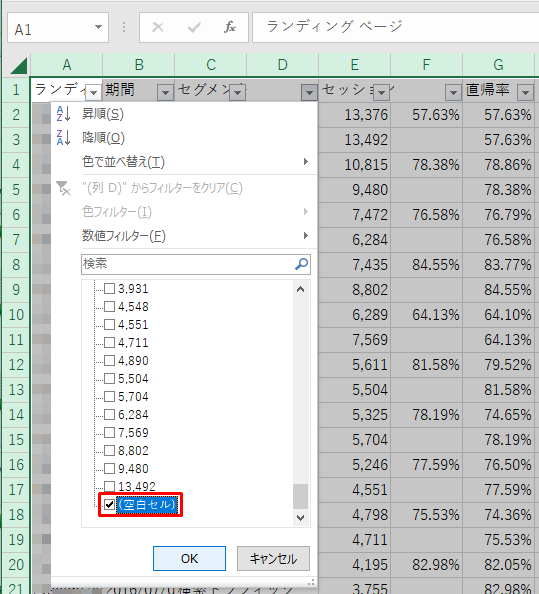Click cell with value 13,376
539x594 pixels.
[x=355, y=115]
